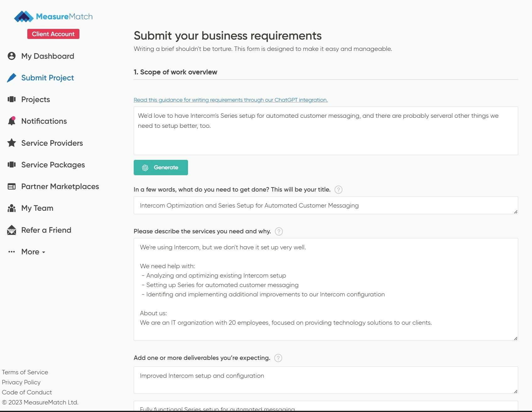Screen dimensions: 532x412
Task: Click the help icon beside deliverables label
Action: 278,358
